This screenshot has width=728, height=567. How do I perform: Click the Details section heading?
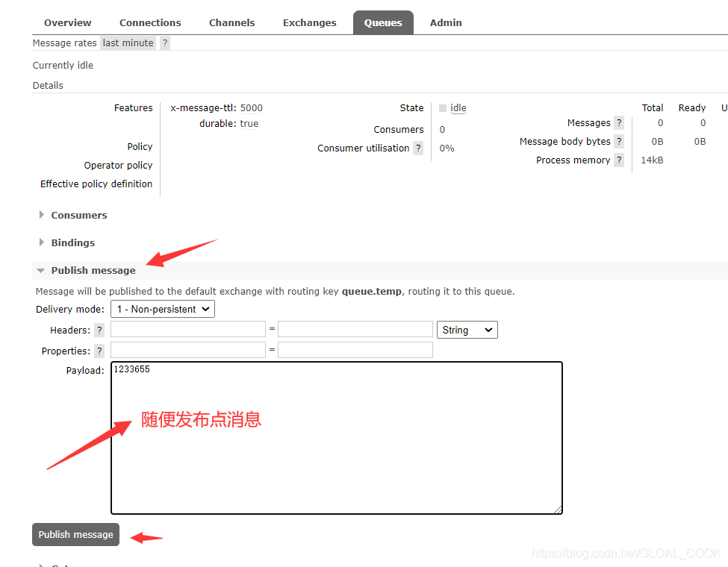click(48, 85)
